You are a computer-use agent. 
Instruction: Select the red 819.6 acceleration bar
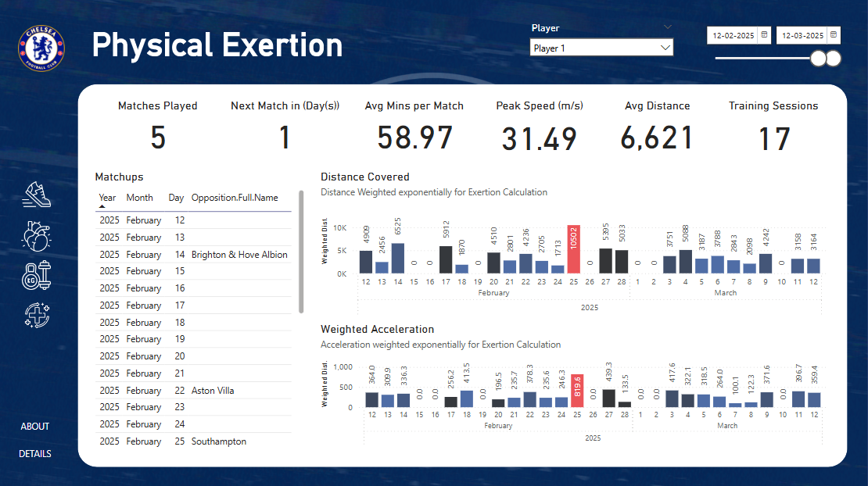(577, 391)
